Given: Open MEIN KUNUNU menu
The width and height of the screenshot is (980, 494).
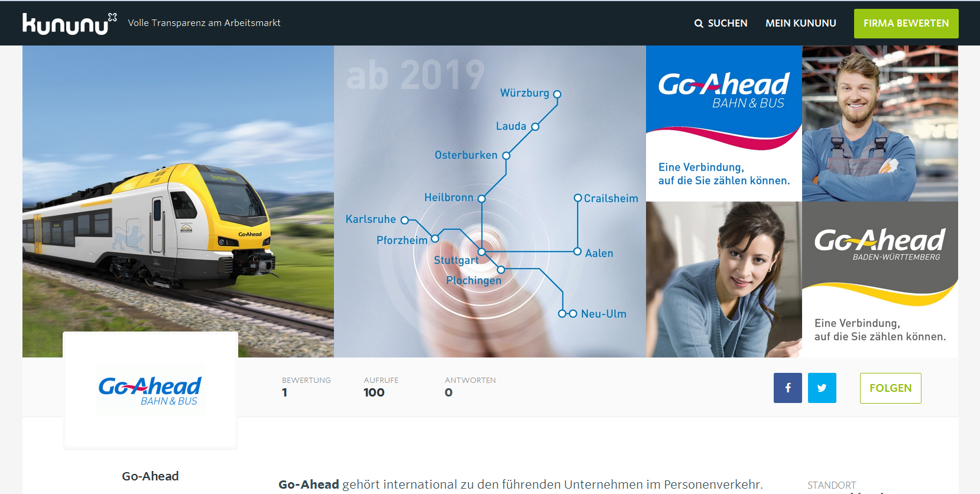Looking at the screenshot, I should coord(801,24).
